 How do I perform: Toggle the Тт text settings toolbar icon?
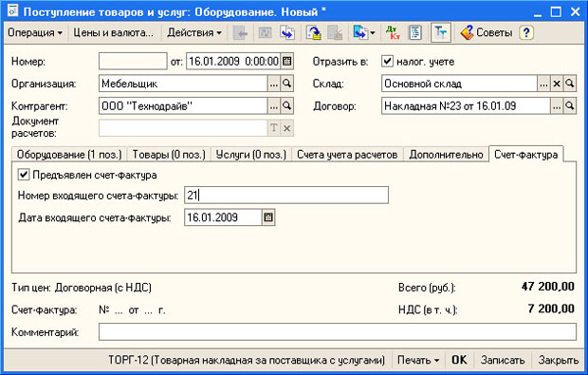(441, 33)
